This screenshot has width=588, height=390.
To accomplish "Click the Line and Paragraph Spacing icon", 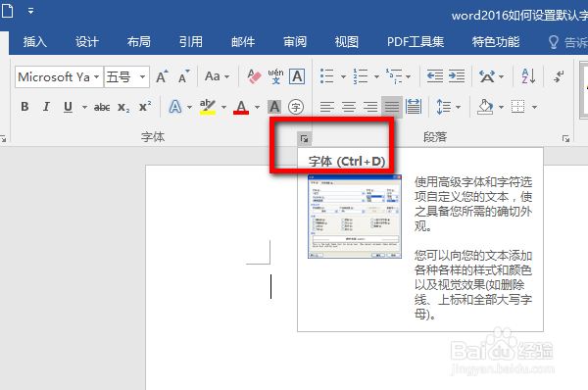I will [444, 107].
